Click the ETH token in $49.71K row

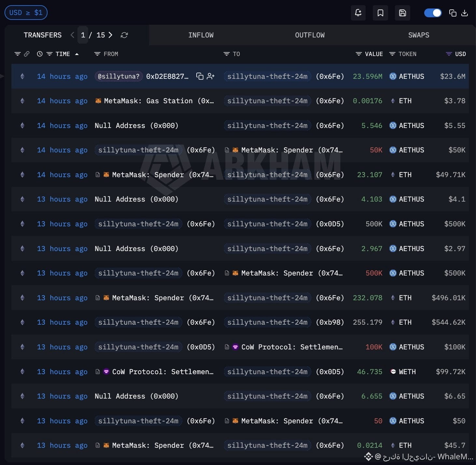click(x=401, y=175)
